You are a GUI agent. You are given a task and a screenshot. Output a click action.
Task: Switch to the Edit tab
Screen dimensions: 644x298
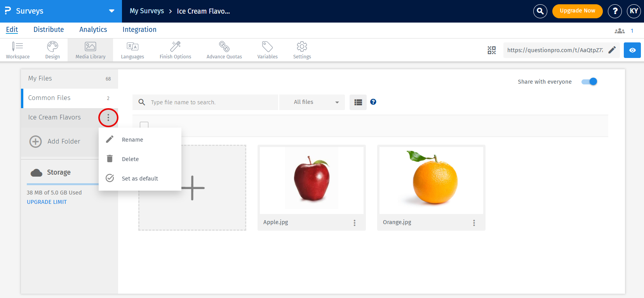pyautogui.click(x=12, y=30)
